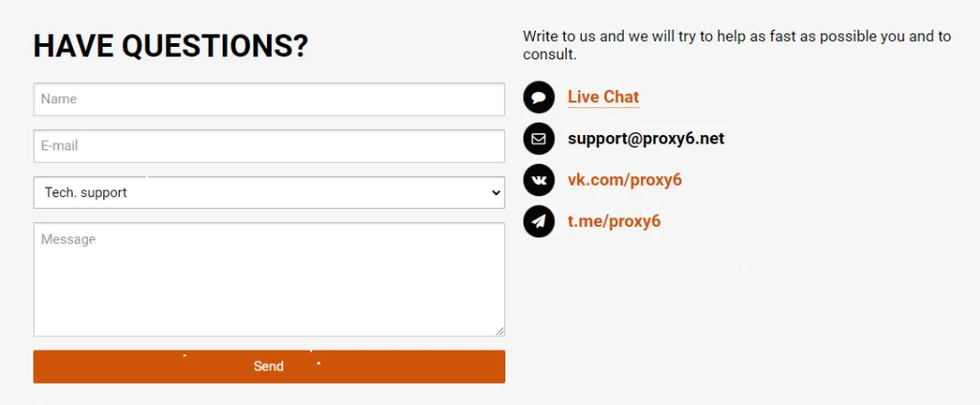Click the word 'consult.' in the description

click(549, 55)
